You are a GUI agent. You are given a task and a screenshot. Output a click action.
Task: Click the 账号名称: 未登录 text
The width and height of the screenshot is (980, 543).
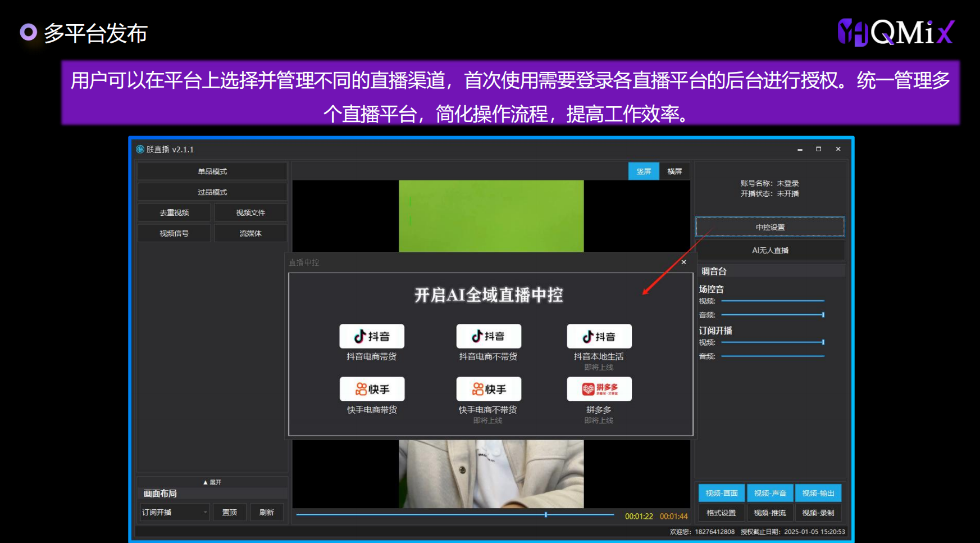coord(769,183)
